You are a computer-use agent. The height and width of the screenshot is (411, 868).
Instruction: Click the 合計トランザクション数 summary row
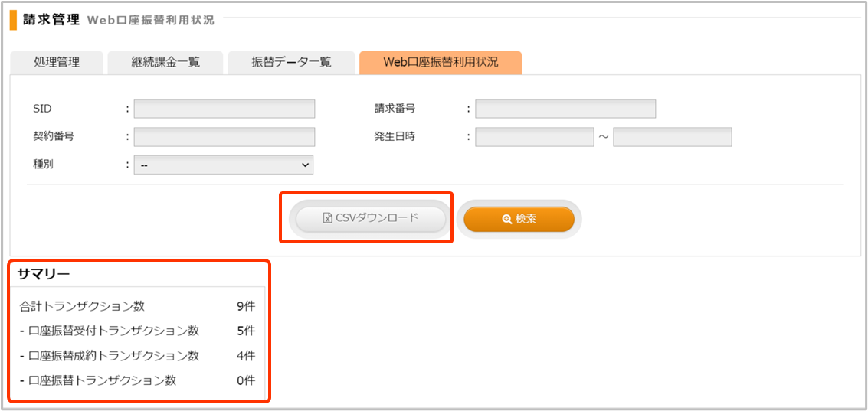pos(138,306)
